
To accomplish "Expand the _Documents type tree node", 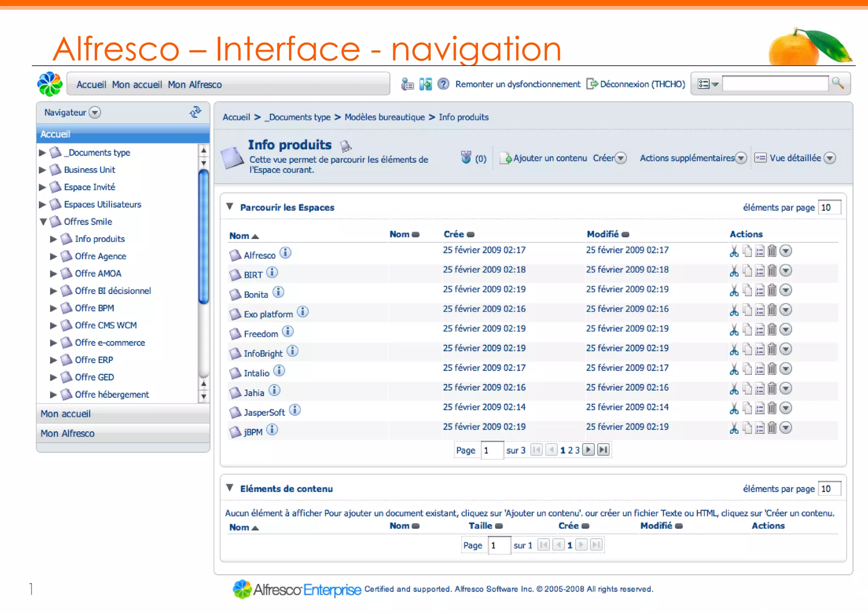I will tap(42, 153).
